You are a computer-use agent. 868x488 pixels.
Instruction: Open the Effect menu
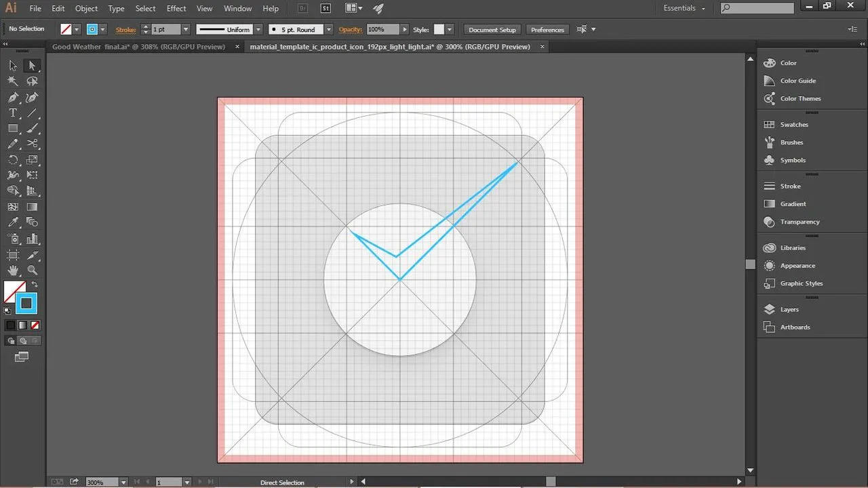(x=176, y=8)
